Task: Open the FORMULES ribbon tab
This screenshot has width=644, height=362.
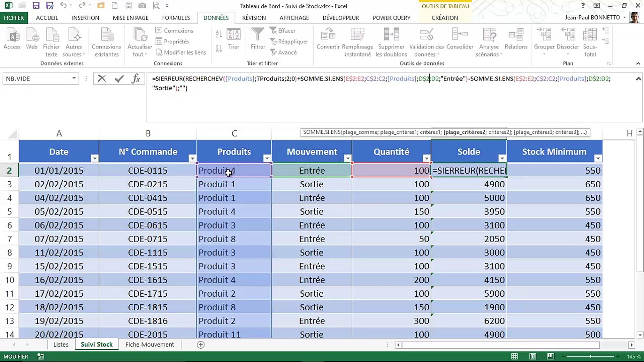Action: pyautogui.click(x=176, y=18)
